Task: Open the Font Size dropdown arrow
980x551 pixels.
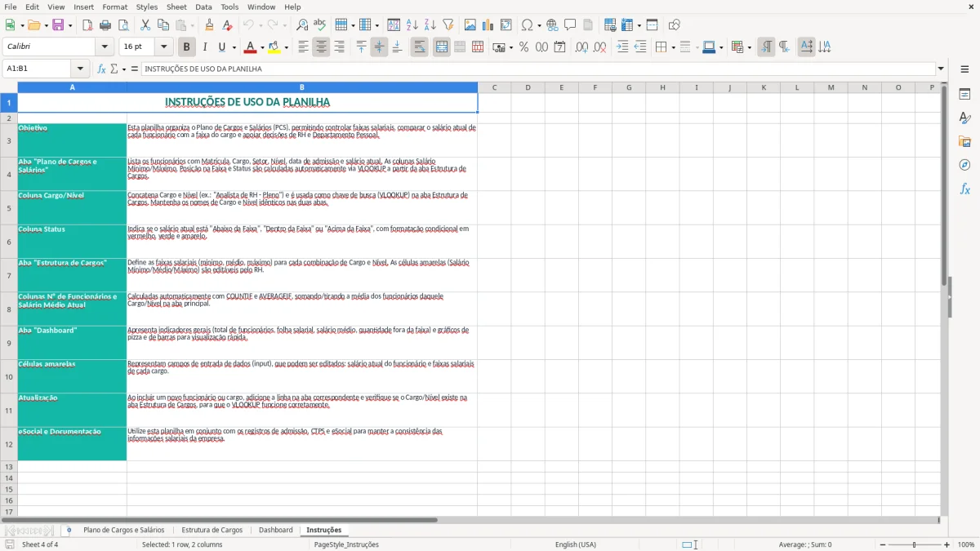Action: click(x=164, y=47)
